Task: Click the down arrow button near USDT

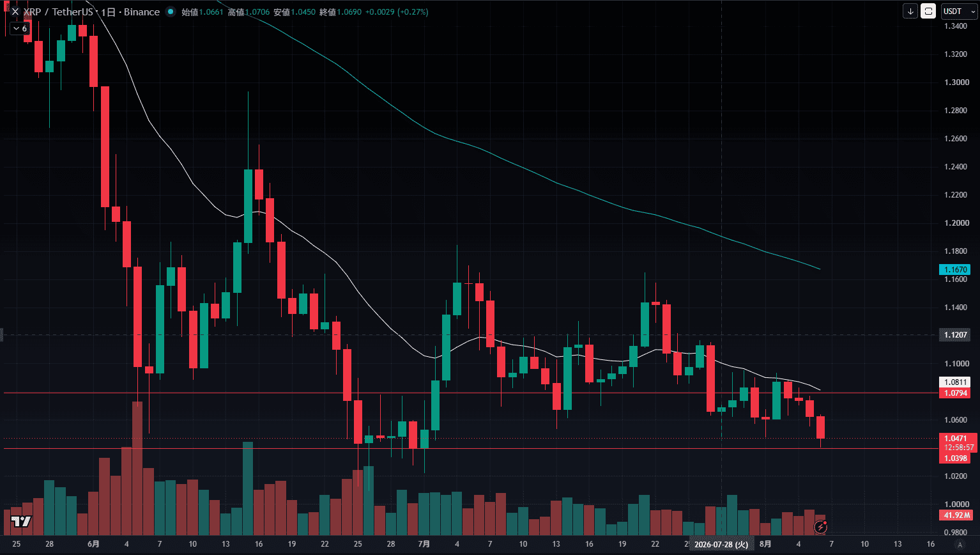Action: tap(910, 11)
